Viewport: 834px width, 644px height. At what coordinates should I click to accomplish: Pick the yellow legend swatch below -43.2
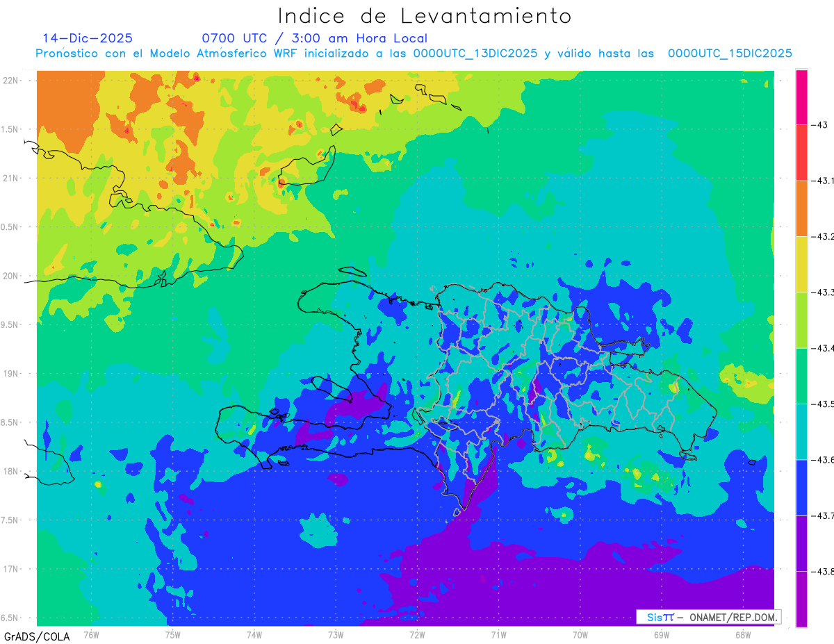point(801,264)
